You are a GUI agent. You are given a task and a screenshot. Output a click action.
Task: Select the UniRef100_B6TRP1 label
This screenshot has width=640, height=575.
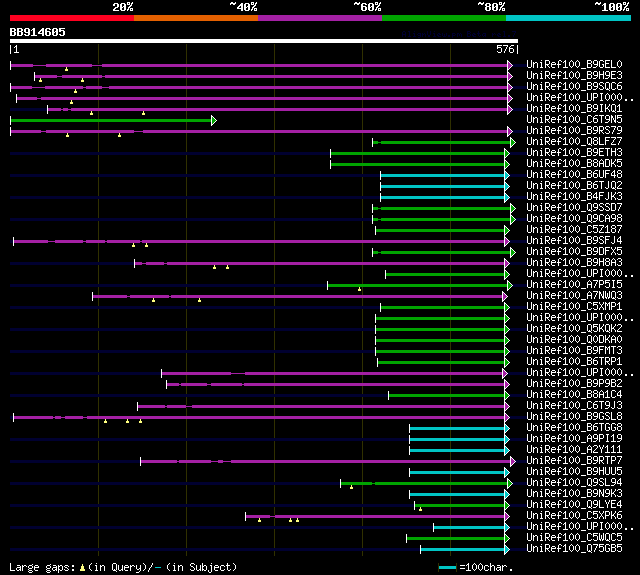tap(574, 362)
